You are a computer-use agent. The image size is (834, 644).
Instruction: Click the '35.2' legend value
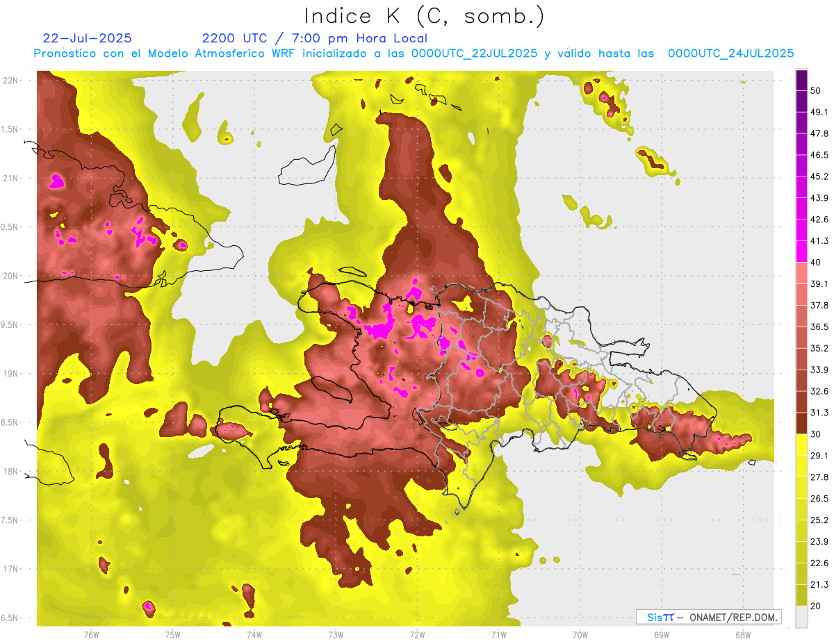(x=819, y=348)
